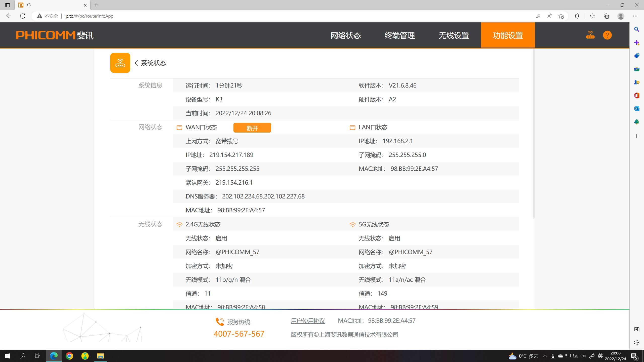This screenshot has width=644, height=362.
Task: Open the sidebar Outlook icon
Action: (637, 108)
